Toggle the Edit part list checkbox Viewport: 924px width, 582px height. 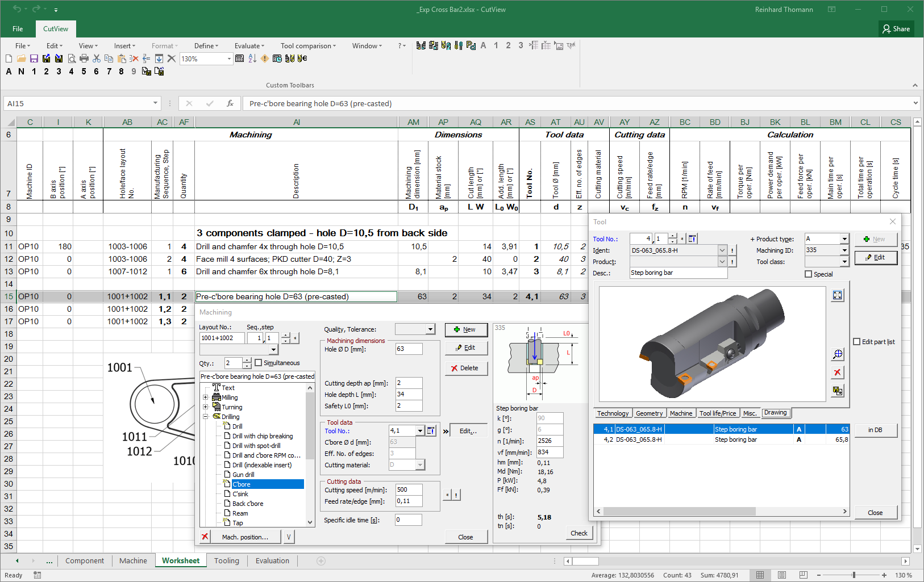(857, 342)
